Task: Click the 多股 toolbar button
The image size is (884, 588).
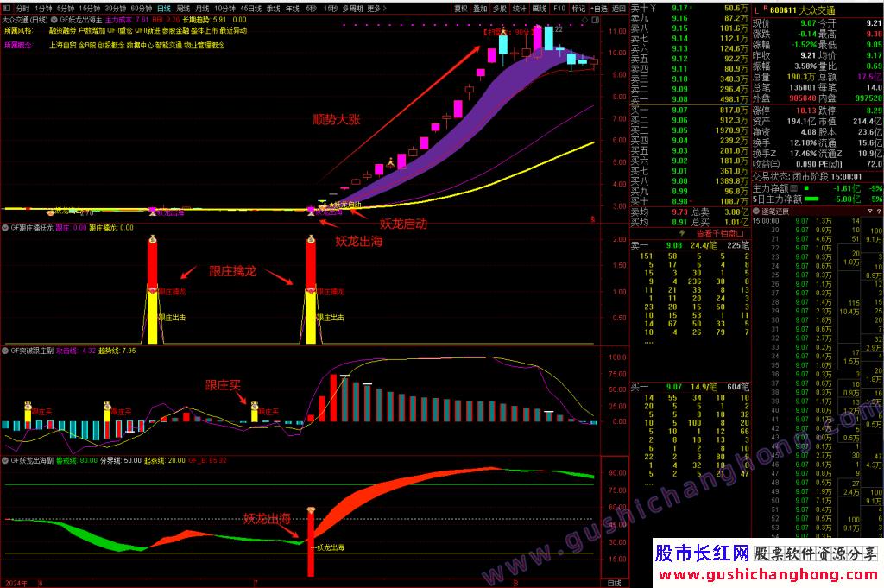Action: coord(500,9)
